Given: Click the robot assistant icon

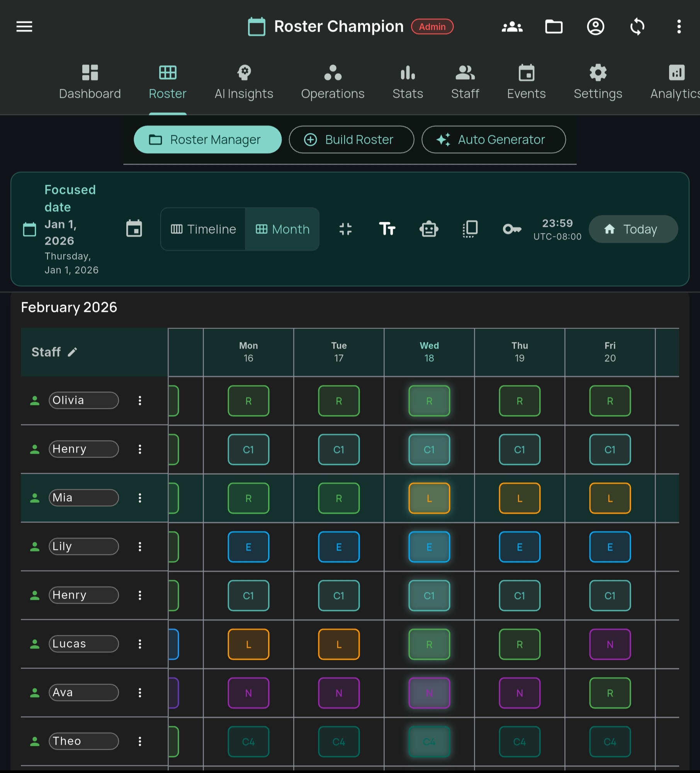Looking at the screenshot, I should (x=428, y=229).
